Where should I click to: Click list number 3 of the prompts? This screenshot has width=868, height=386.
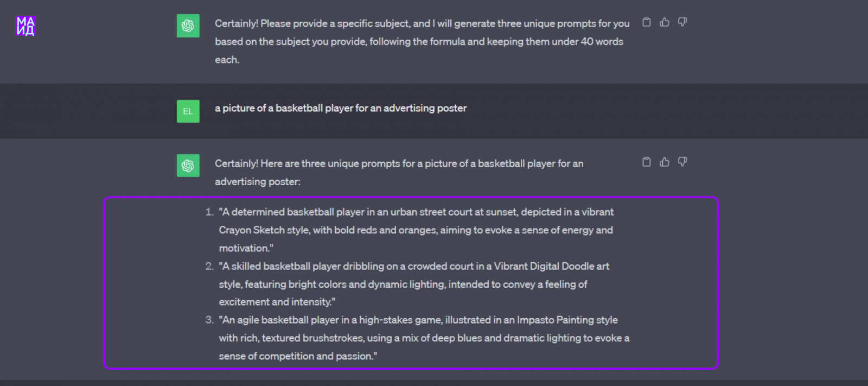pos(209,320)
